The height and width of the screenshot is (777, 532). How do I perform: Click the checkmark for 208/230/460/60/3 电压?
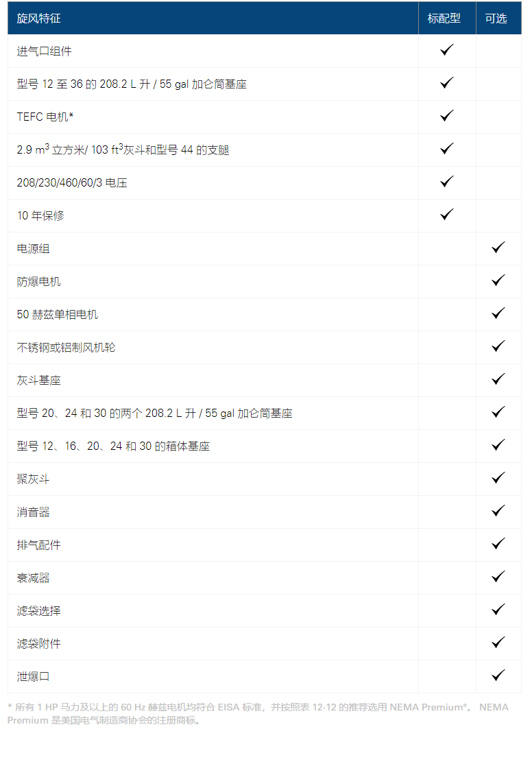447,182
